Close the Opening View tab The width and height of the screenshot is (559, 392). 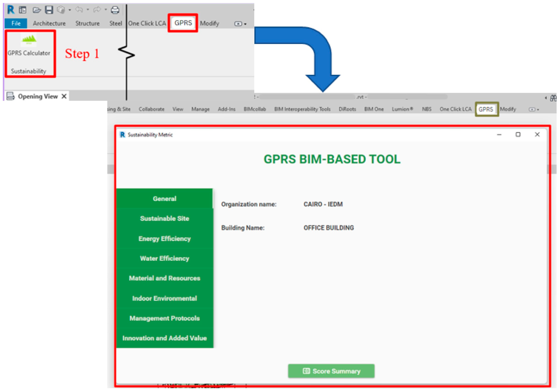pos(64,96)
